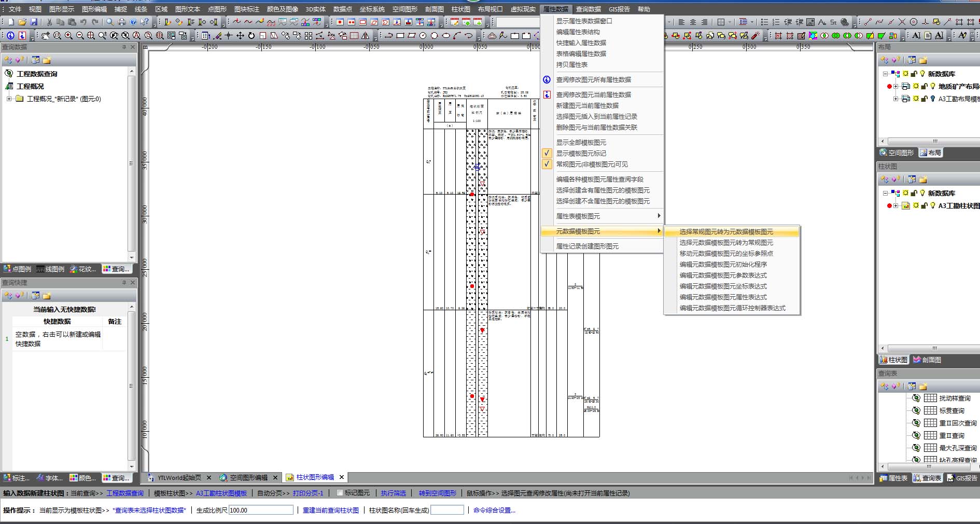Click the Print icon in the toolbar
Image resolution: width=980 pixels, height=524 pixels.
(122, 22)
